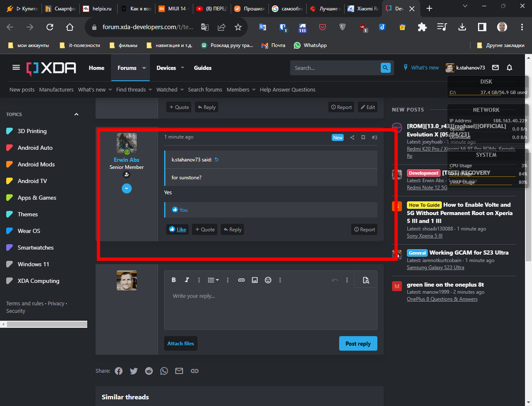Go to browser home page icon
This screenshot has height=406, width=532.
tap(69, 27)
